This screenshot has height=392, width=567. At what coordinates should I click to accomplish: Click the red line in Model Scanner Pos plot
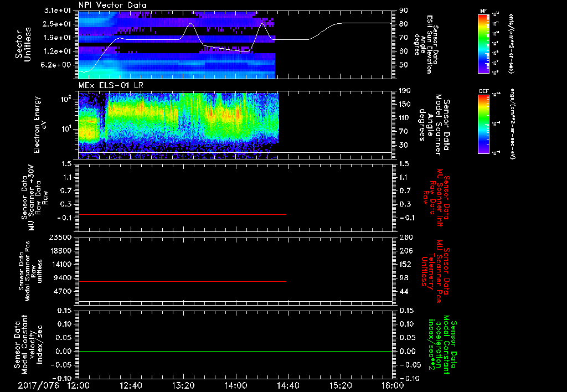[x=182, y=281]
